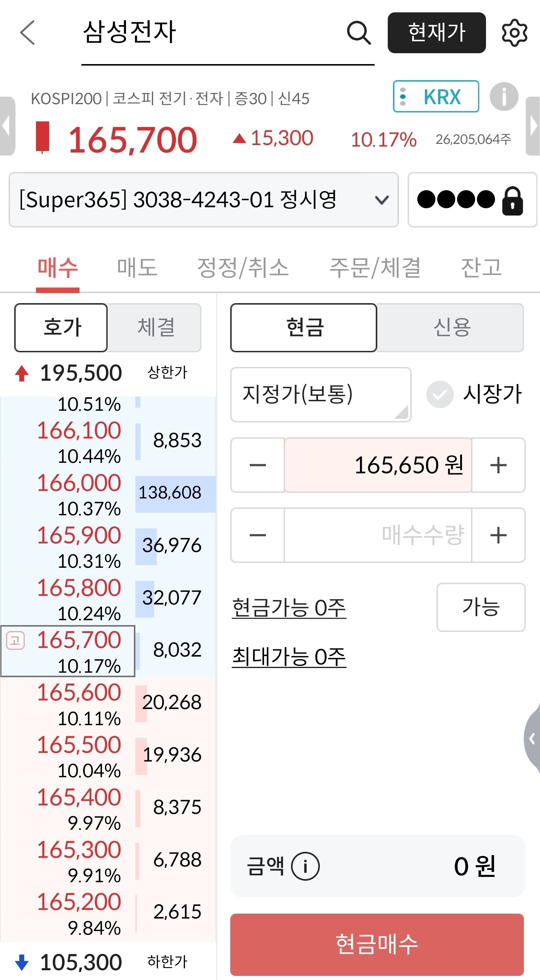The height and width of the screenshot is (980, 540).
Task: Open the 잔고 balance tab
Action: [481, 267]
